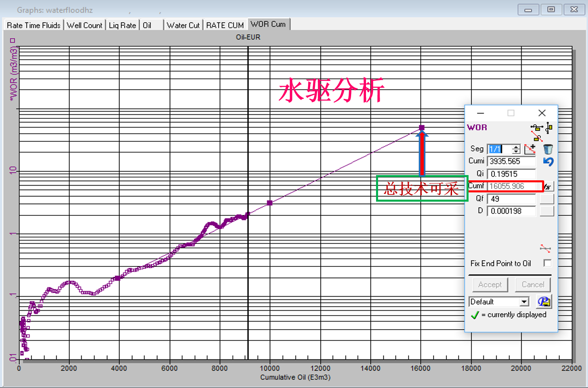The image size is (588, 388).
Task: Click the crossed-out lock icon under WOR
Action: click(537, 136)
